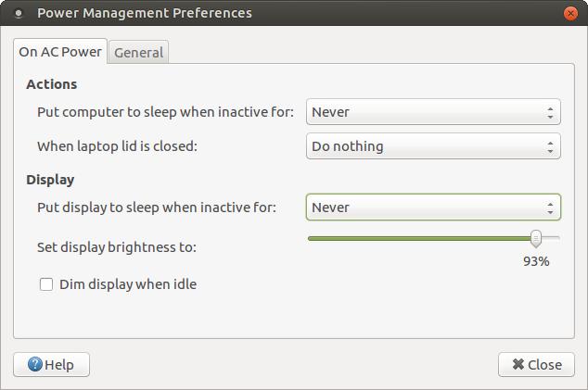Enable Dim display when idle checkbox
588x390 pixels.
[46, 284]
